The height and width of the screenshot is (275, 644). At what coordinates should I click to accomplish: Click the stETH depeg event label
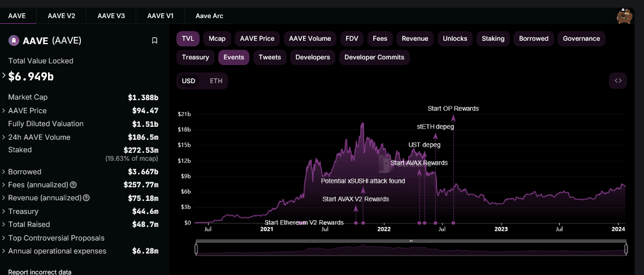coord(435,127)
